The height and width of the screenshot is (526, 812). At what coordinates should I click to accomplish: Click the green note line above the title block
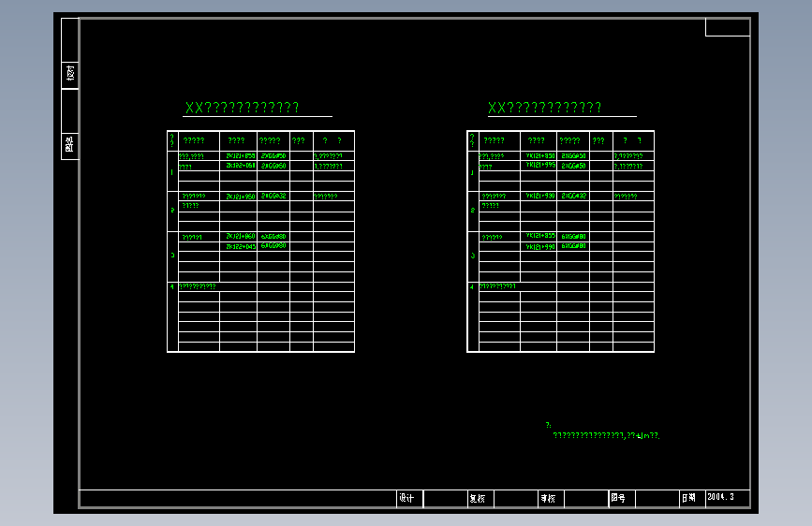[606, 435]
